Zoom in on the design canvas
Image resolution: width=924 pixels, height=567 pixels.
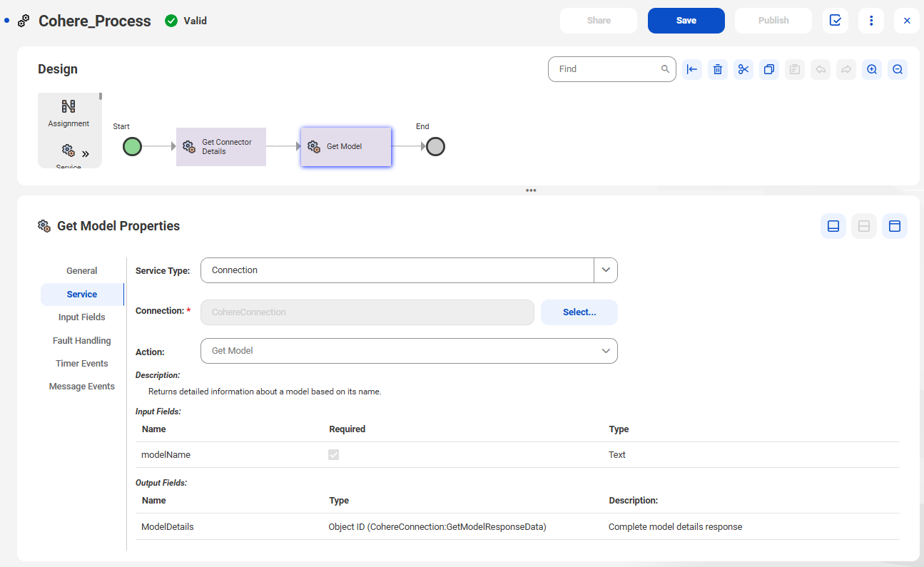coord(872,69)
